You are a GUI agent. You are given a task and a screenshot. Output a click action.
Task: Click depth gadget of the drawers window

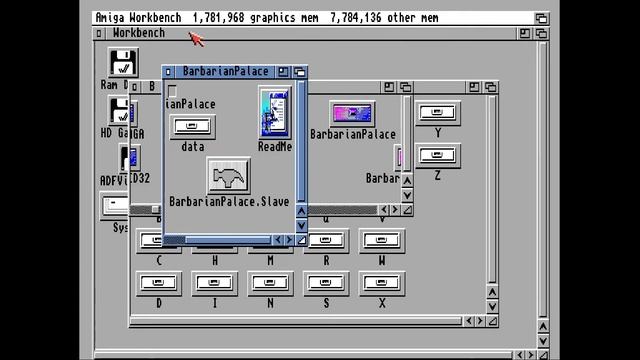(x=490, y=87)
